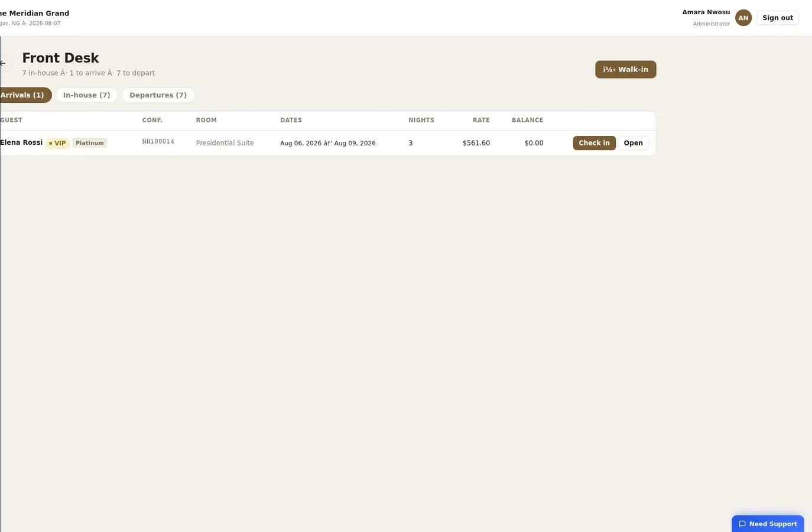Click the Platinum tier badge

tap(90, 143)
